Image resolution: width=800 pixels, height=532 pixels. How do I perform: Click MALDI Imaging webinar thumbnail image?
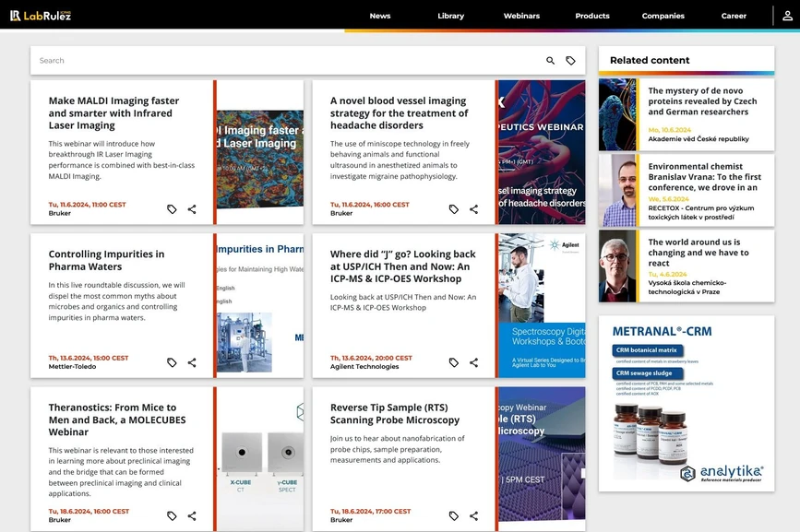[x=260, y=152]
